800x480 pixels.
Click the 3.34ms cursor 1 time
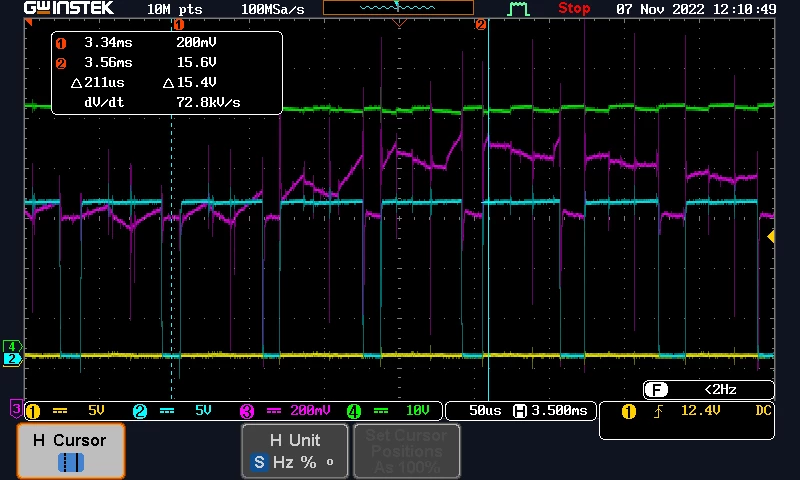coord(108,42)
